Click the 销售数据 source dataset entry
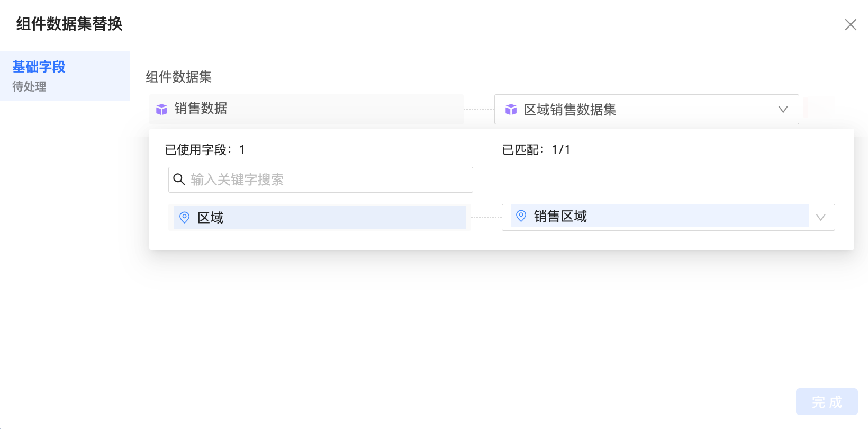Viewport: 868px width, 429px height. pyautogui.click(x=306, y=109)
